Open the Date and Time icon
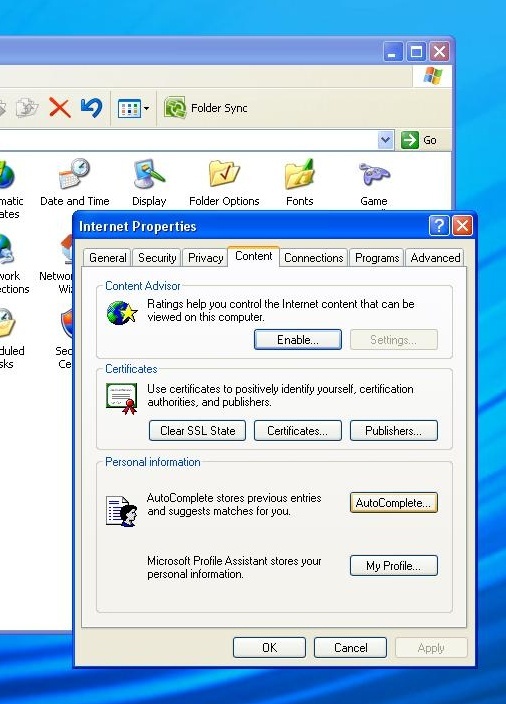506x704 pixels. coord(75,182)
